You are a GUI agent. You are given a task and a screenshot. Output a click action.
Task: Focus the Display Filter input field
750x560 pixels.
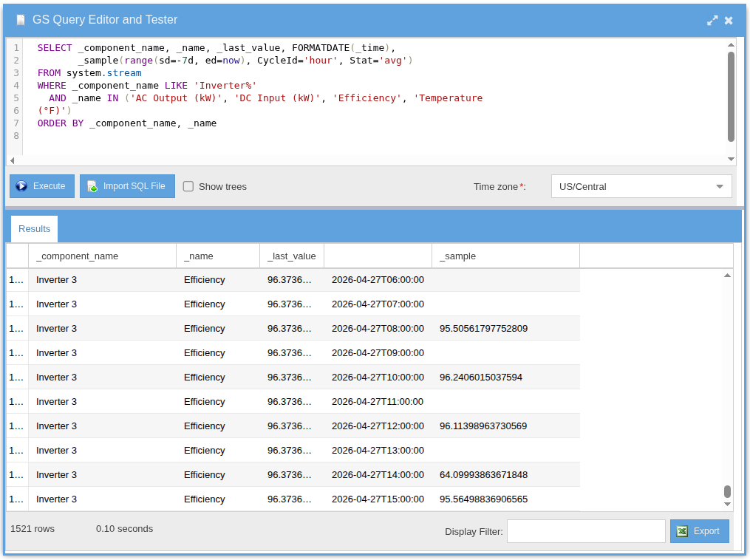pos(586,531)
